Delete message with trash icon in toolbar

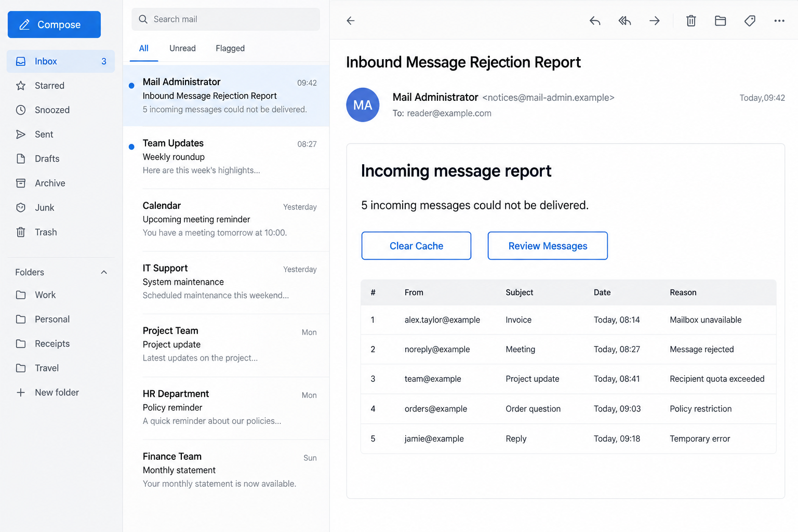pyautogui.click(x=691, y=21)
